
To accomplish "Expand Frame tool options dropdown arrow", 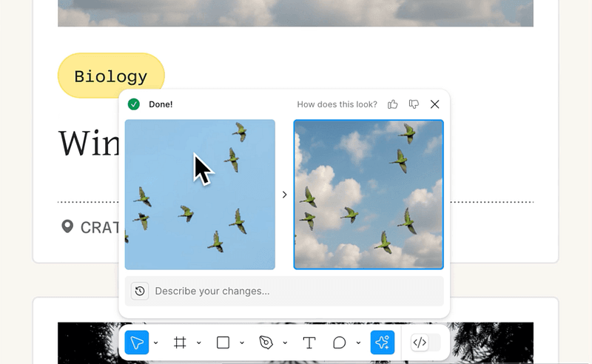I will pos(199,343).
